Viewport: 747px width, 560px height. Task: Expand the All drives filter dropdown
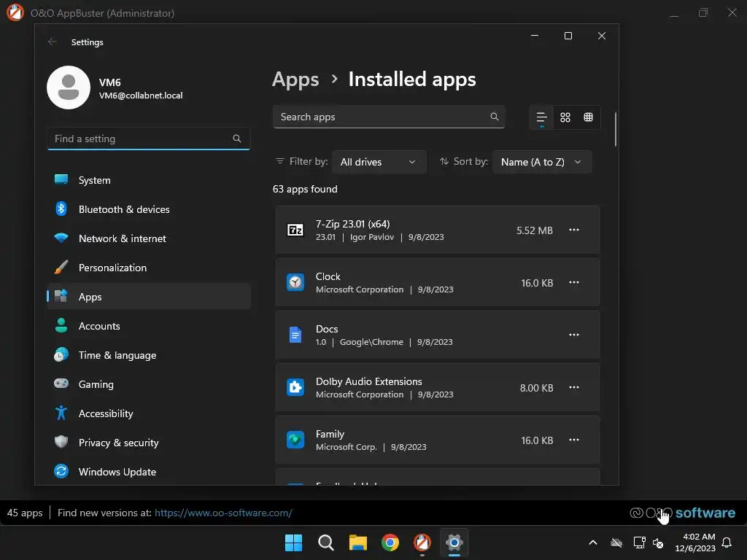point(379,162)
